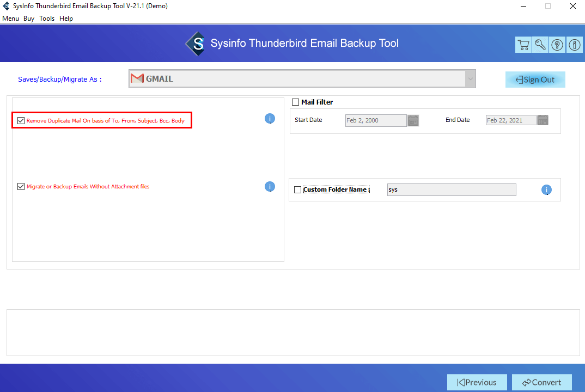Open the Help menu

click(x=66, y=19)
